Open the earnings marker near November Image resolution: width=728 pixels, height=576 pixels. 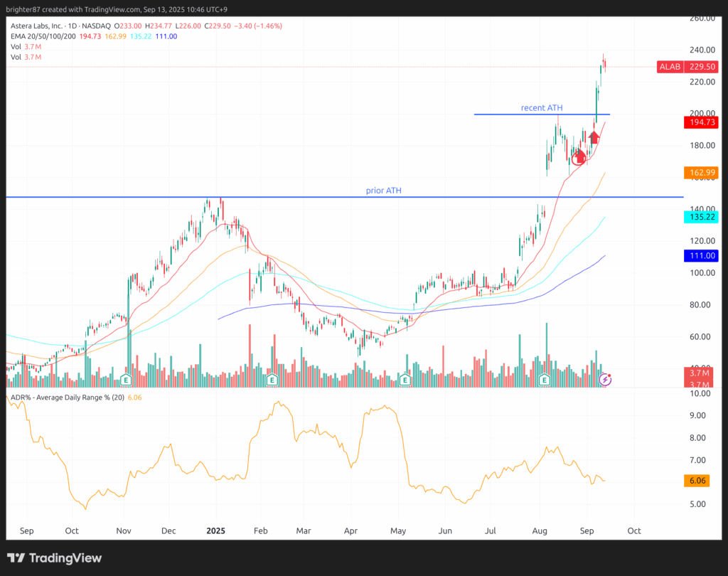(x=126, y=380)
